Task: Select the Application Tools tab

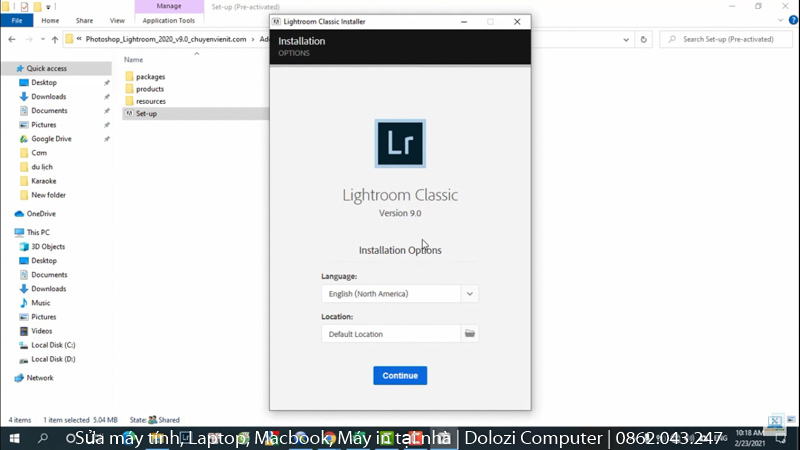Action: point(168,20)
